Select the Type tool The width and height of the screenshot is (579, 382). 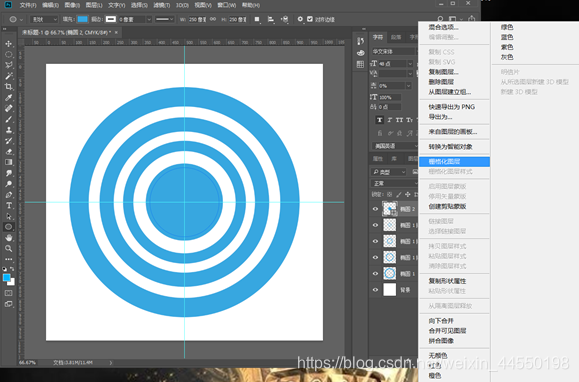[x=8, y=206]
